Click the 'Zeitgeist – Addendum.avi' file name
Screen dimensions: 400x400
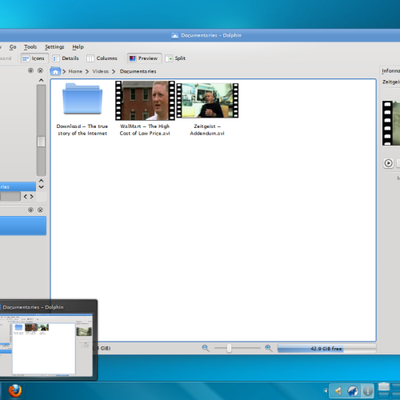(207, 130)
